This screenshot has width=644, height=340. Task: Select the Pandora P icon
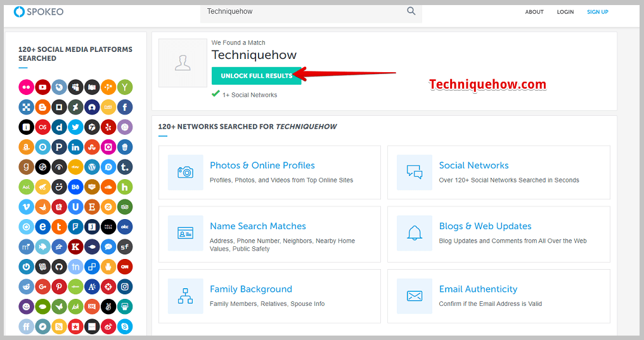(59, 147)
